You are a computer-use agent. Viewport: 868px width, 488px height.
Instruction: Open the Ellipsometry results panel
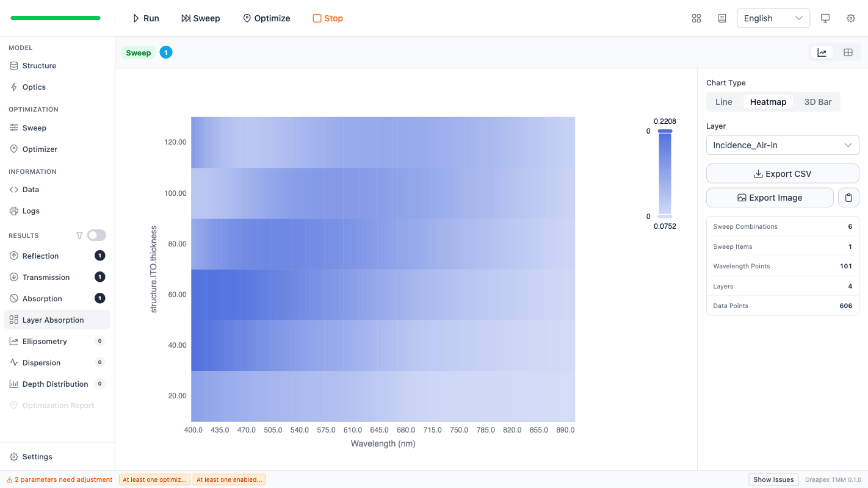(45, 341)
